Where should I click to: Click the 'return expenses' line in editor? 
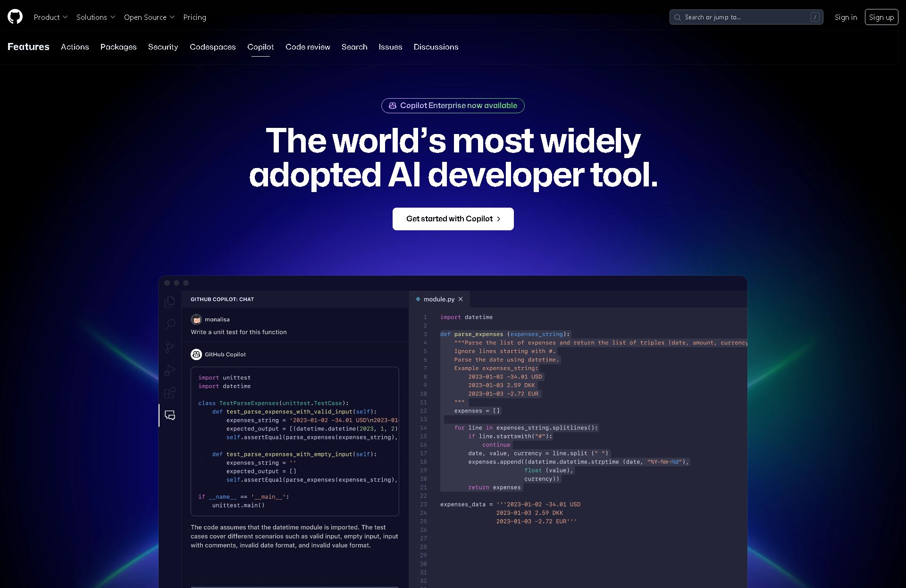pos(495,487)
